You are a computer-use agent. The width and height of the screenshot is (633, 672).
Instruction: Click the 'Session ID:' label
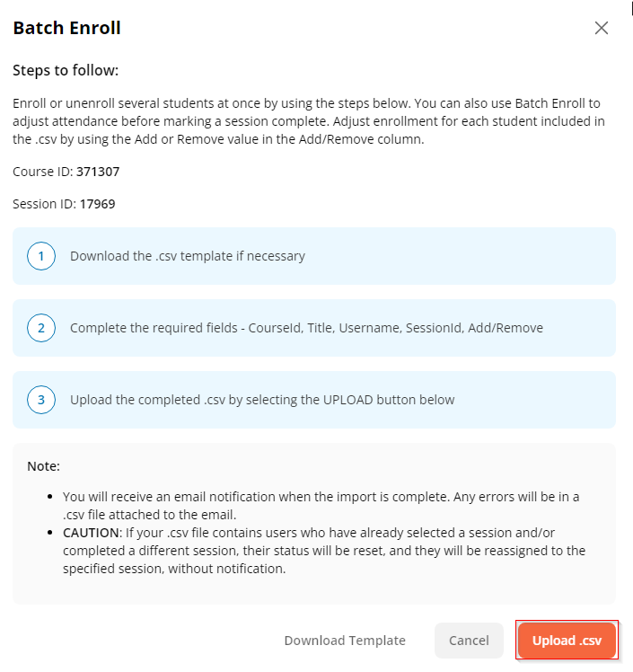click(x=44, y=204)
